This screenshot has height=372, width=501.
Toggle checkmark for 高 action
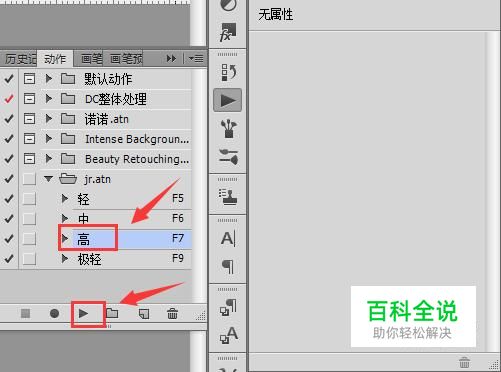pyautogui.click(x=9, y=239)
